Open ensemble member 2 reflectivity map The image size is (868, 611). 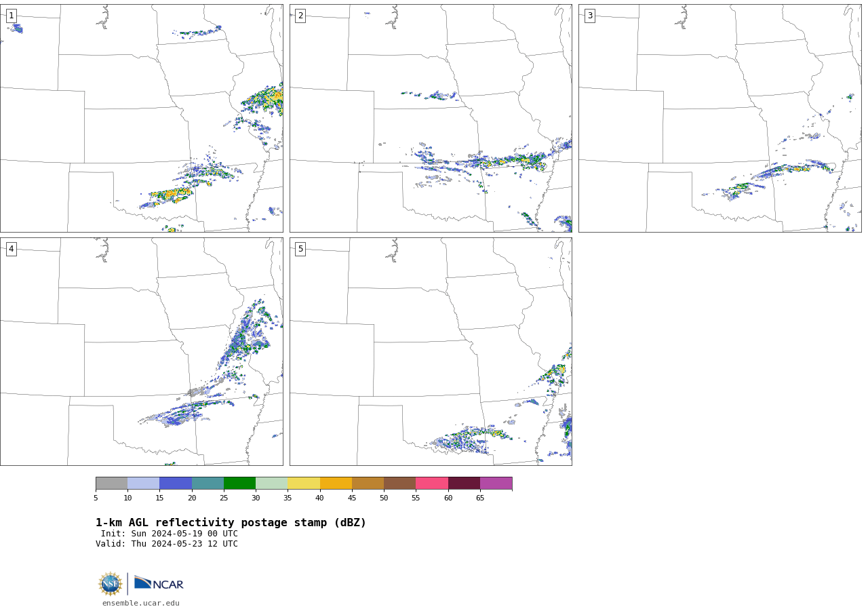click(431, 119)
